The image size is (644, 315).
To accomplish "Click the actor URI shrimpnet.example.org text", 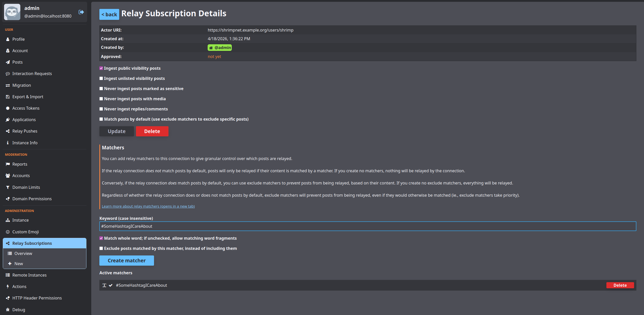I will click(x=251, y=30).
